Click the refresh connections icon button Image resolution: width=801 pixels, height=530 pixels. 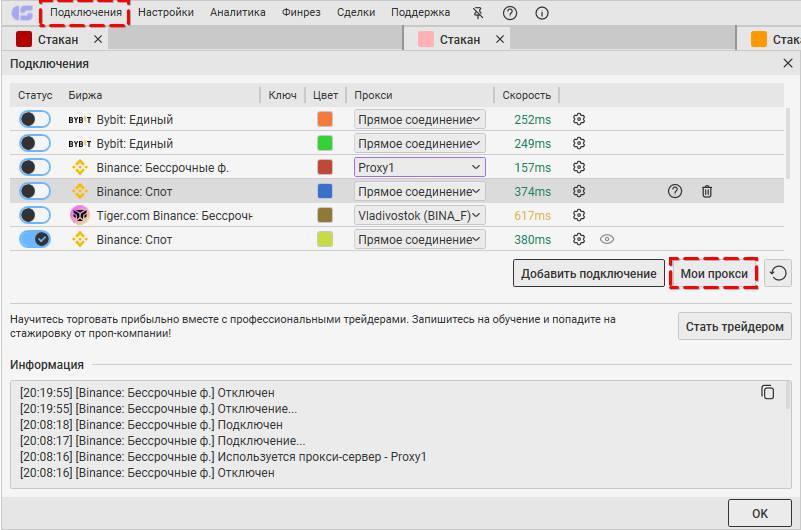[777, 273]
